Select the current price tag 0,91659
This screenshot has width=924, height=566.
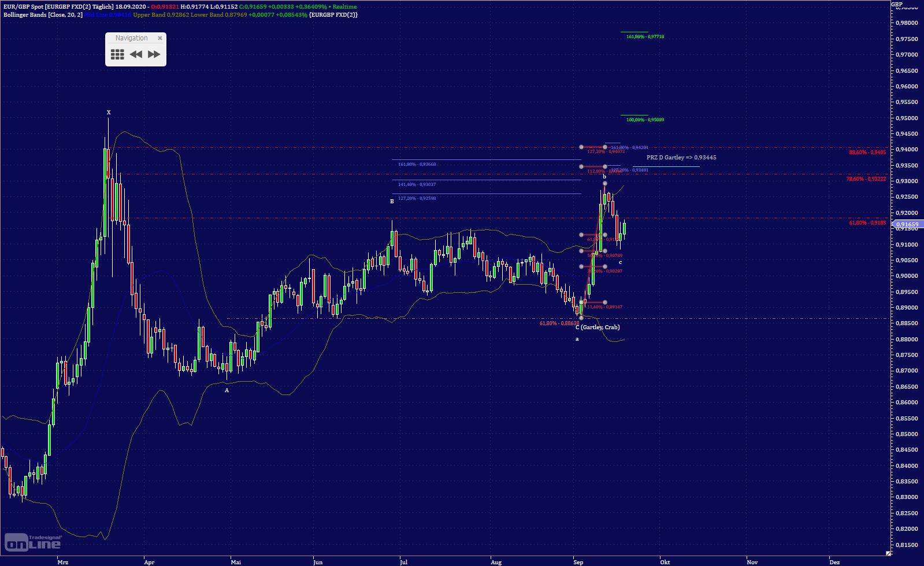click(x=907, y=224)
